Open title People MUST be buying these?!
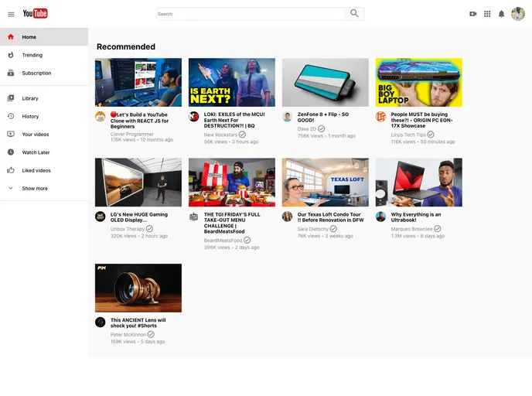Screen dimensions: 532x396 [x=421, y=120]
